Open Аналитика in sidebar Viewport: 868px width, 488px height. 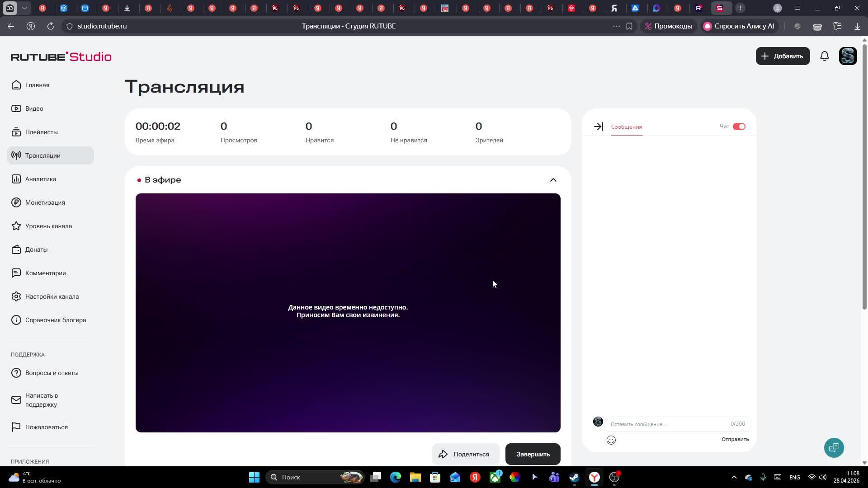coord(41,179)
